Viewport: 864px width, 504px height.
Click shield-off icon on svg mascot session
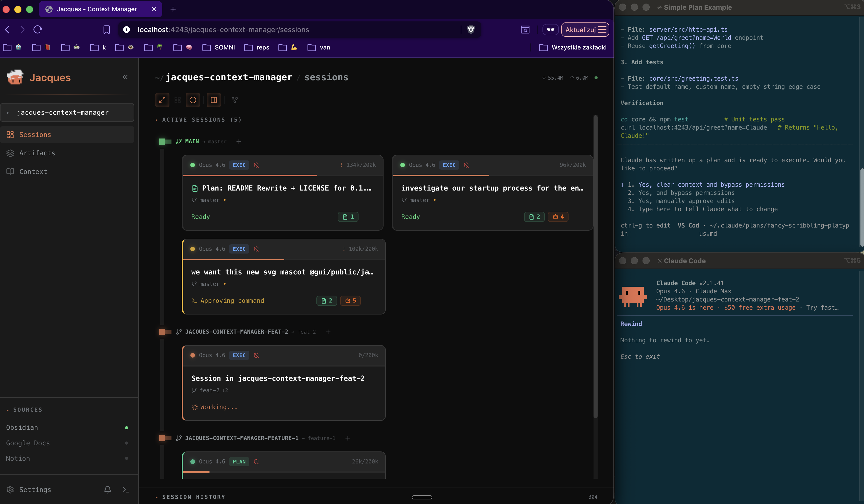point(256,249)
